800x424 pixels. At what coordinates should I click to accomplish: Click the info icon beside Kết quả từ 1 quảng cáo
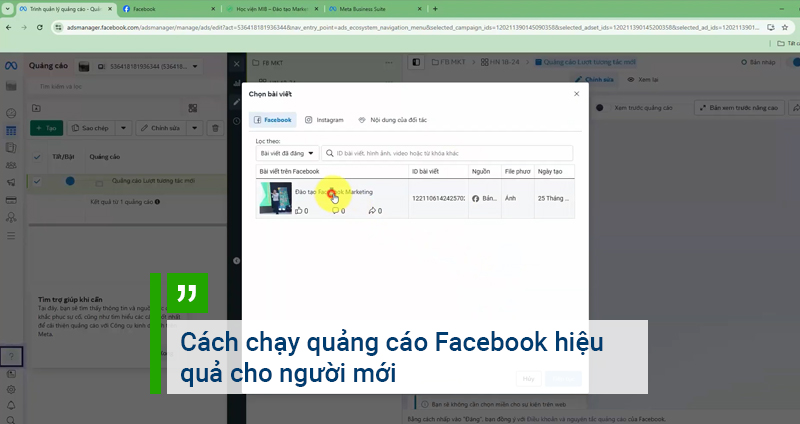(x=157, y=202)
